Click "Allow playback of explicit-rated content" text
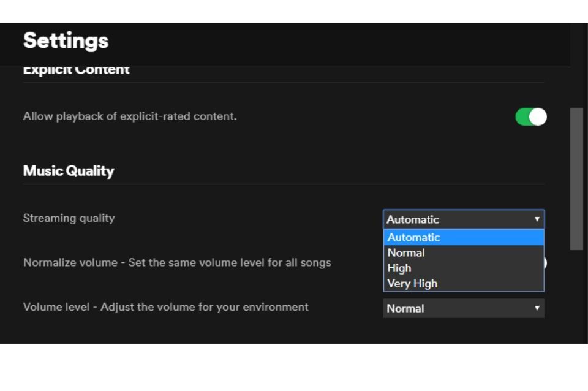The width and height of the screenshot is (588, 391). coord(130,116)
